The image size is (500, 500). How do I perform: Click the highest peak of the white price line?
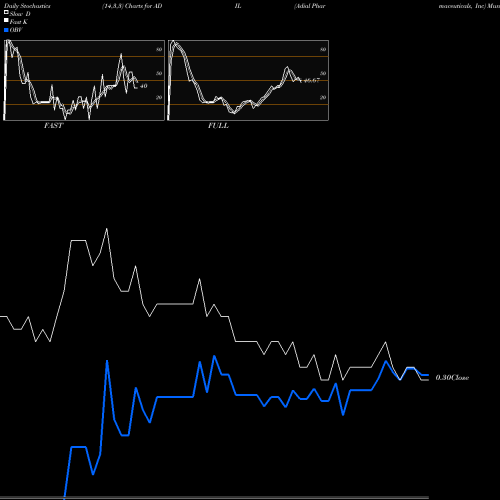[107, 229]
